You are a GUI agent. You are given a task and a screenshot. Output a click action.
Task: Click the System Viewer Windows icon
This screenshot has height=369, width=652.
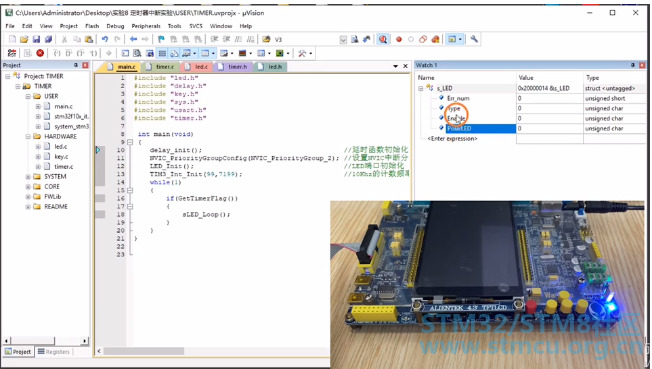coord(280,53)
